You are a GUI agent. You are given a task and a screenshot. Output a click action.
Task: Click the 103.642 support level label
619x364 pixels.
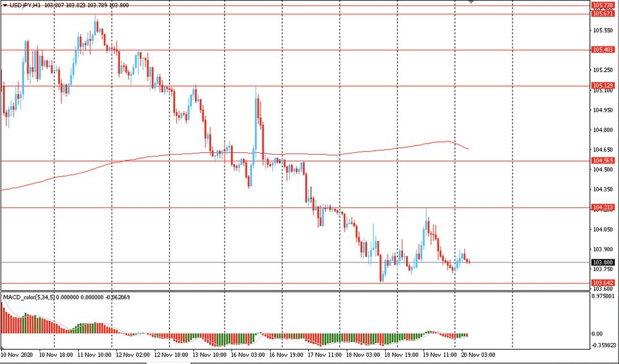click(603, 283)
